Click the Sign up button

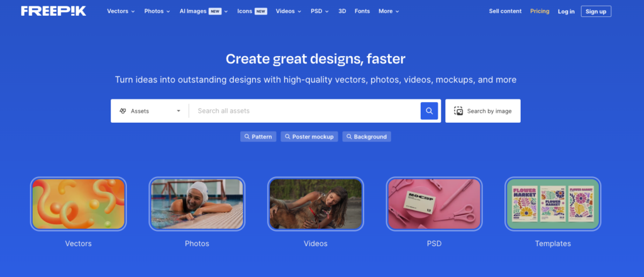[596, 11]
